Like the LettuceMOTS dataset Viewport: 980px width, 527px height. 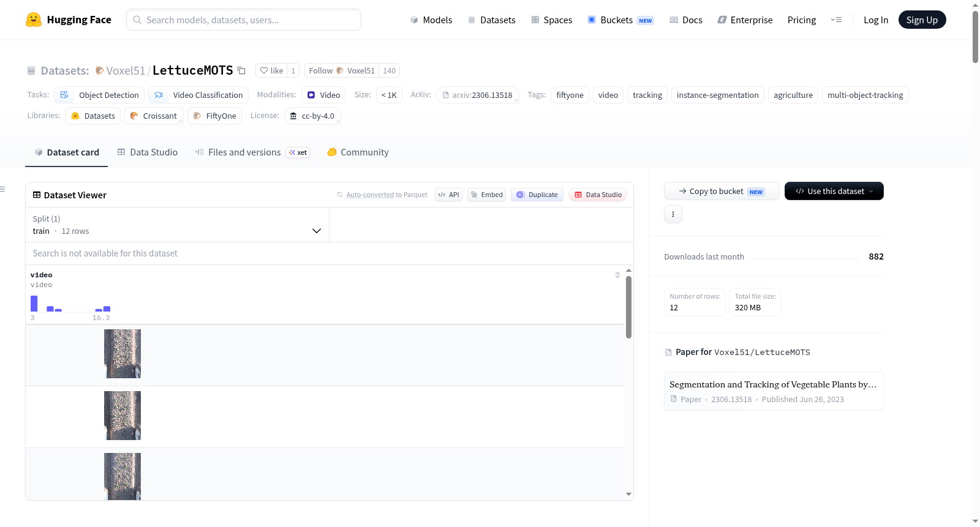(271, 70)
